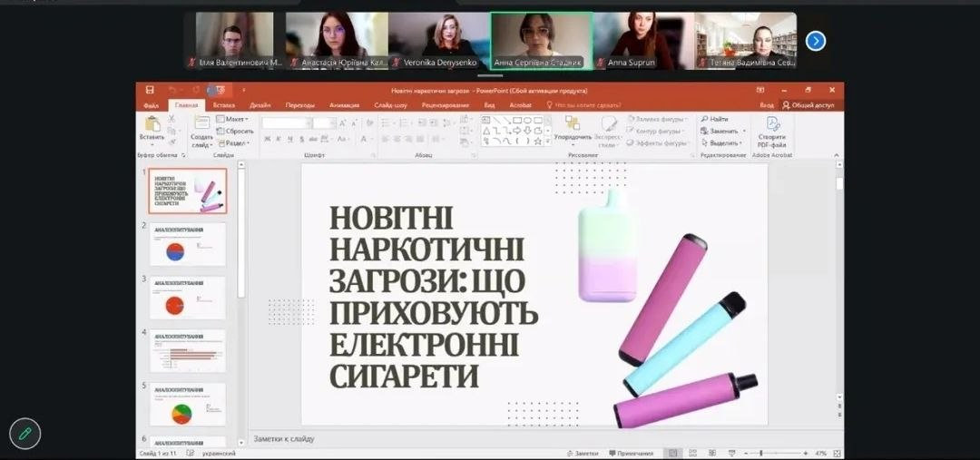980x460 pixels.
Task: Click the Cut scissors icon
Action: click(x=171, y=119)
